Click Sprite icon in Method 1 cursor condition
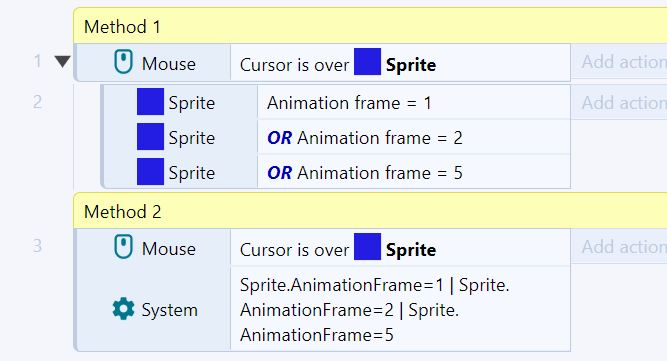Screen dimensions: 667x361 (x=368, y=62)
